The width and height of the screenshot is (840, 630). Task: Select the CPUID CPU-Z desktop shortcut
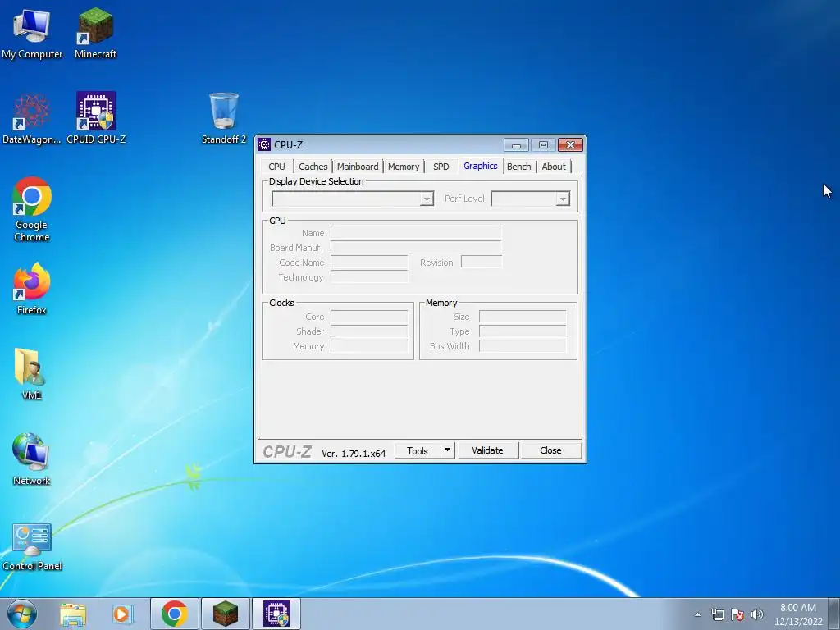click(x=96, y=119)
